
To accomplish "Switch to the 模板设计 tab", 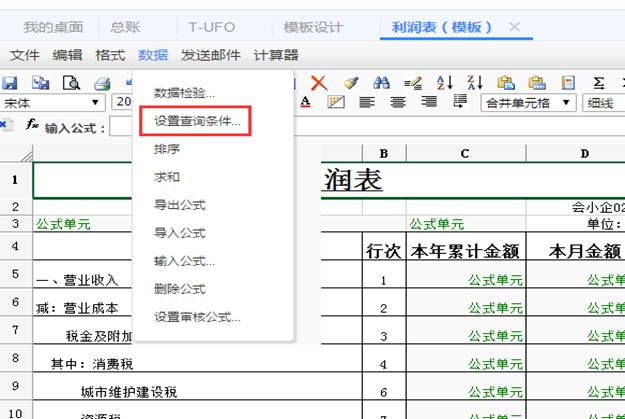I will pos(312,27).
